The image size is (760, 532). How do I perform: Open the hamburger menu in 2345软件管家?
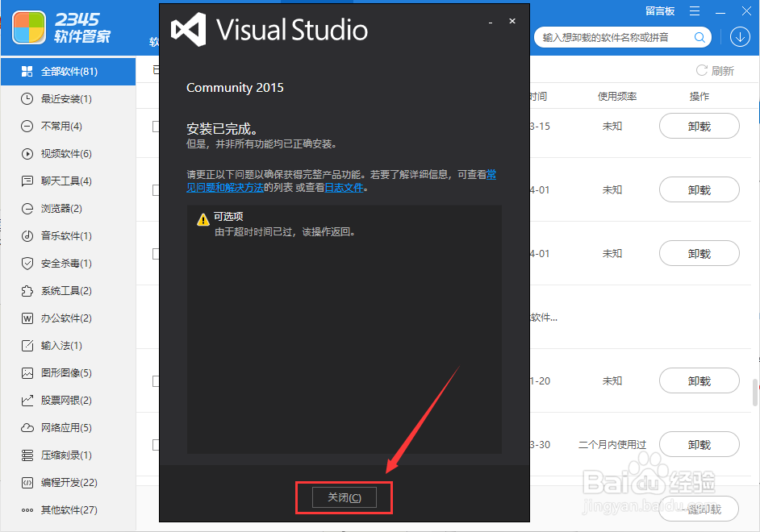(x=695, y=11)
